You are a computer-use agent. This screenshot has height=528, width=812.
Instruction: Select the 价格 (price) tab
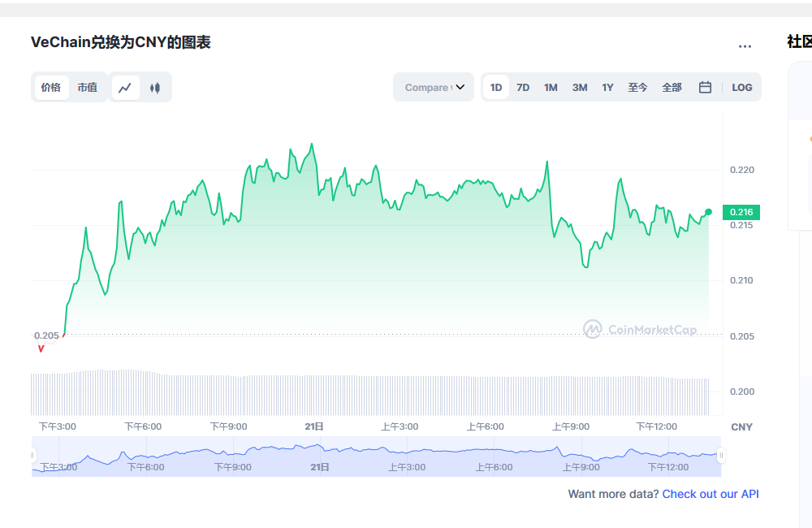51,87
